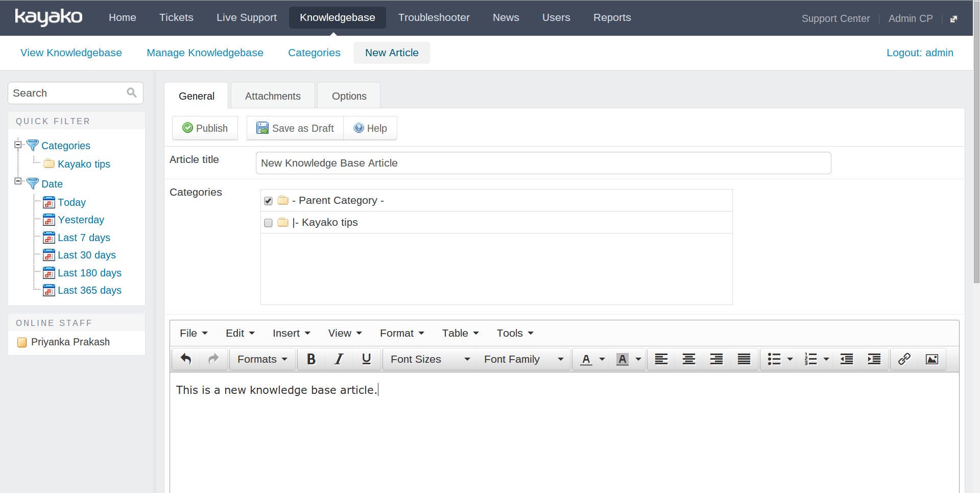Align text right
Screen dimensions: 980x493
tap(716, 359)
